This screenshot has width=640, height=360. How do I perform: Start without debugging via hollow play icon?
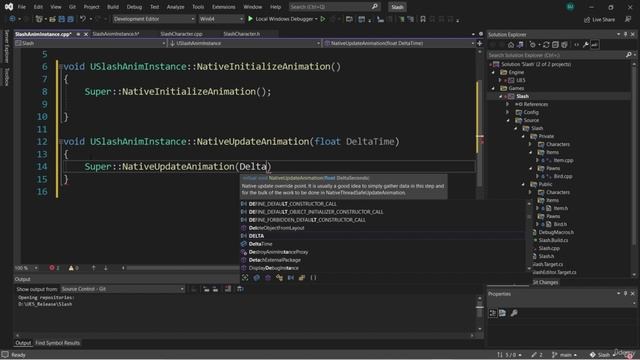[x=323, y=19]
